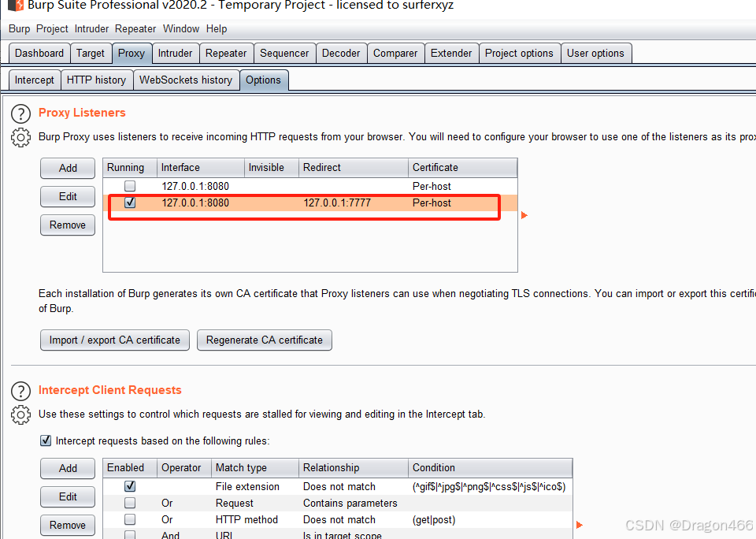
Task: Click orange arrow beside intercept rules table
Action: pyautogui.click(x=580, y=525)
